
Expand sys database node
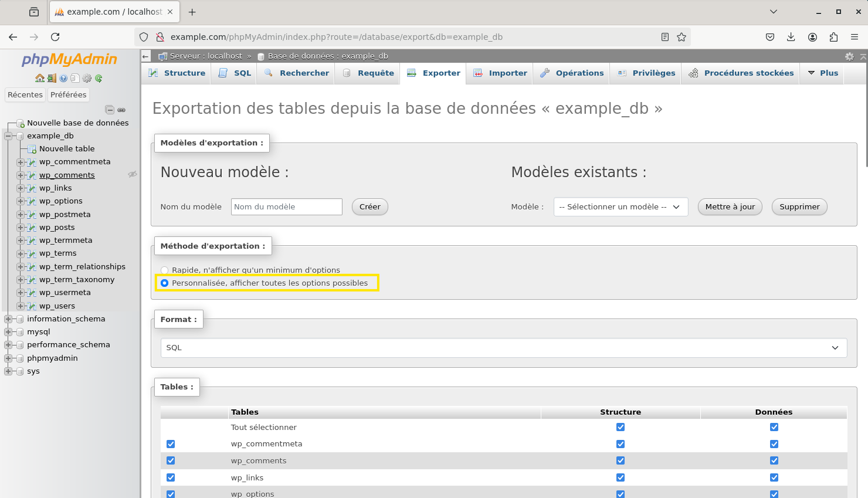[8, 371]
